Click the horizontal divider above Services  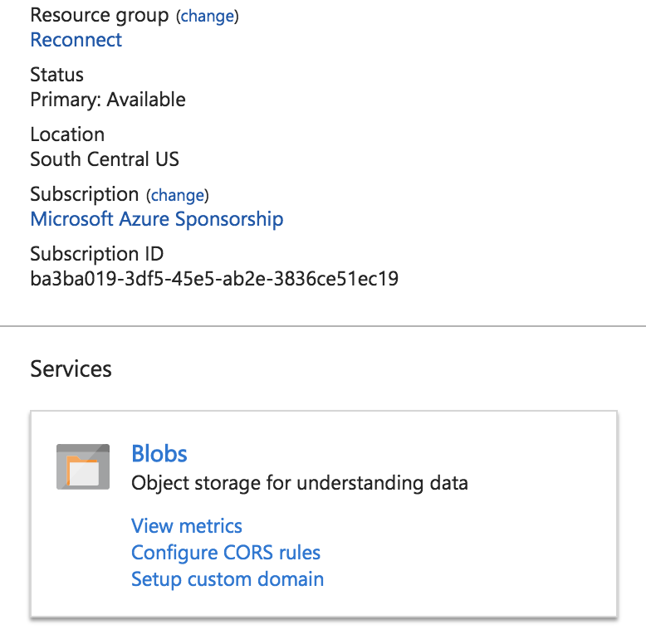click(x=323, y=326)
